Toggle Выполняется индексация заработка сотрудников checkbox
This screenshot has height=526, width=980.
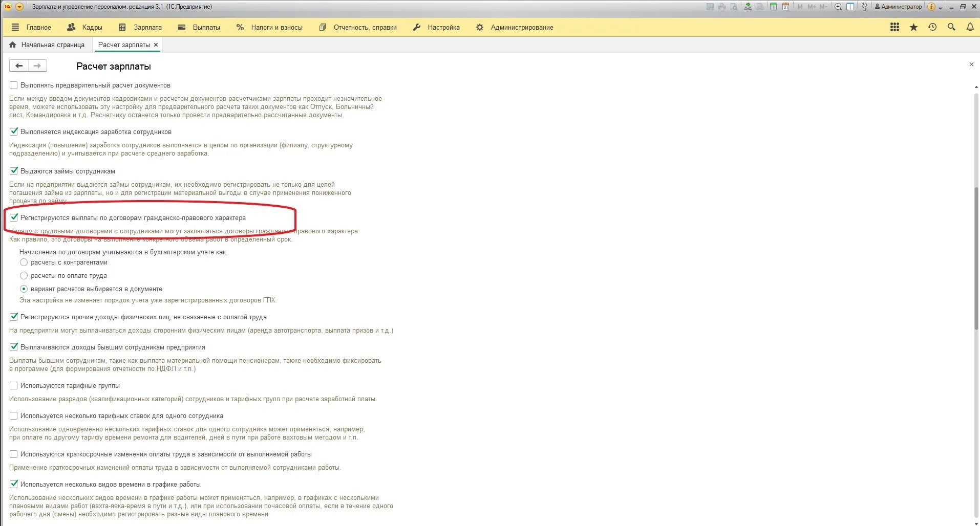click(14, 132)
